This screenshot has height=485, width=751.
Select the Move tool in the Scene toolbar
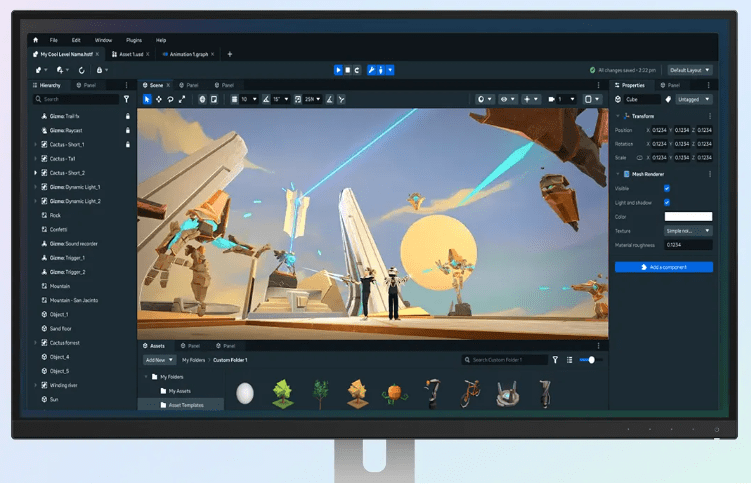click(159, 99)
